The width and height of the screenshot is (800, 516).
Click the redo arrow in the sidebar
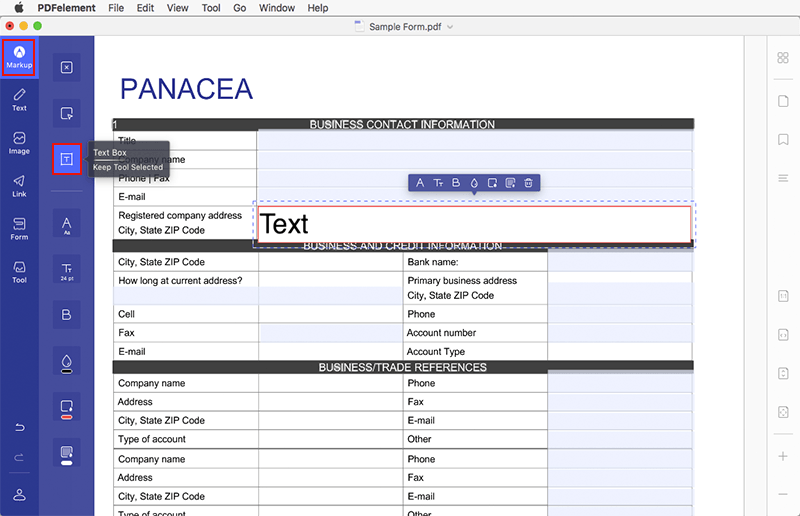pos(19,457)
